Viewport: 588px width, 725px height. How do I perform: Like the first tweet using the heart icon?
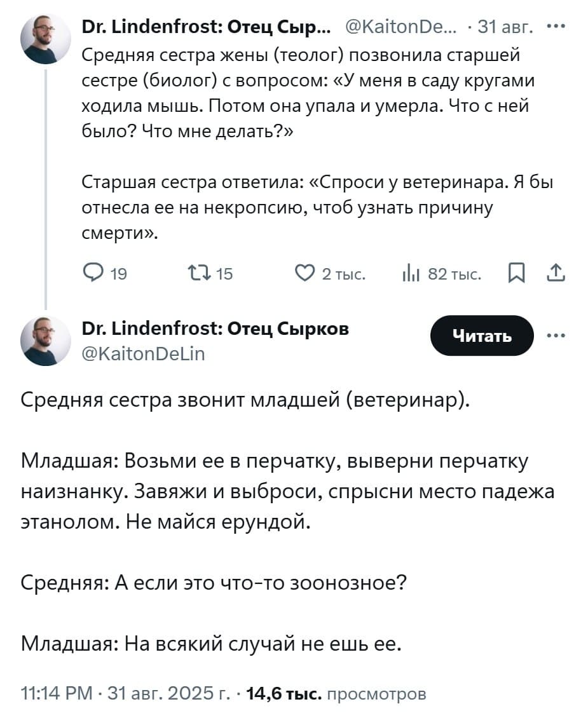tap(306, 273)
